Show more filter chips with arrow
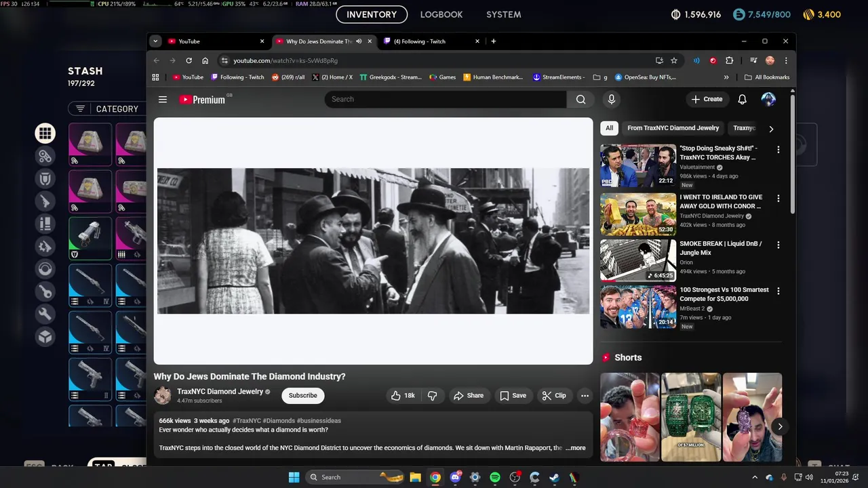The image size is (868, 488). pos(770,128)
